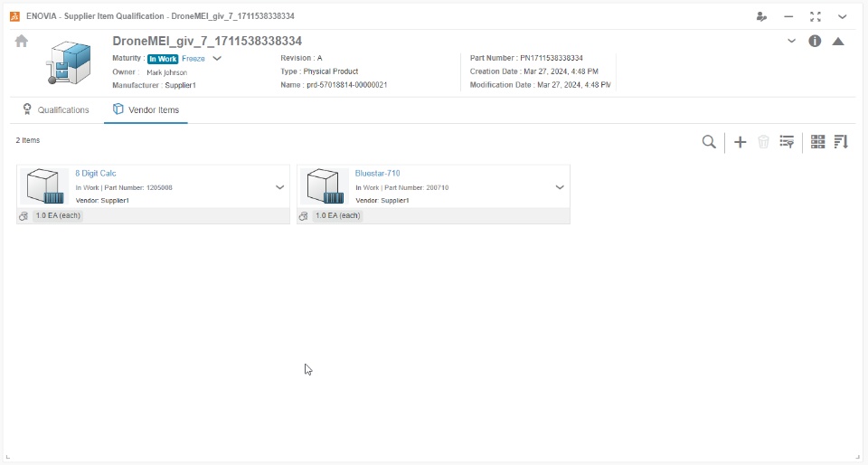Open the list filter icon
The width and height of the screenshot is (868, 465).
(x=787, y=142)
